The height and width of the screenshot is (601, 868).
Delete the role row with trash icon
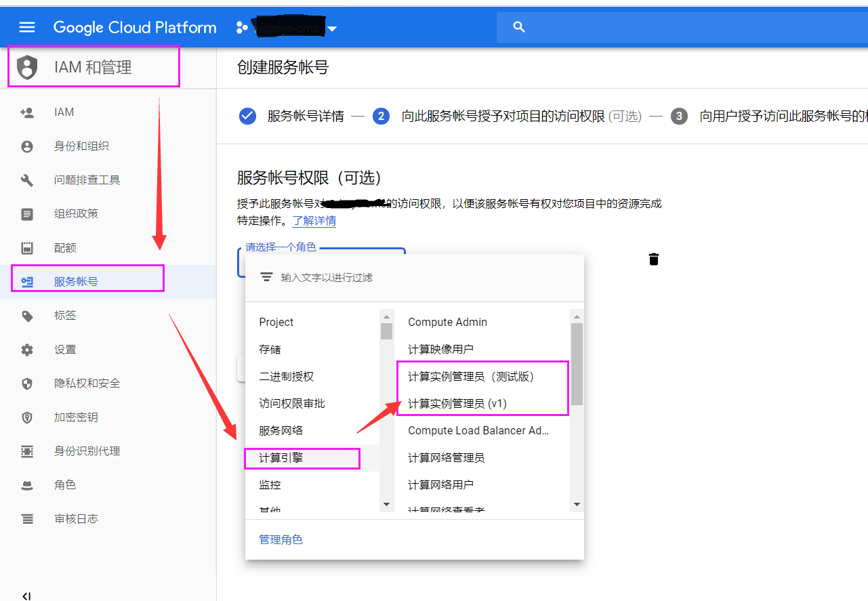pos(654,259)
